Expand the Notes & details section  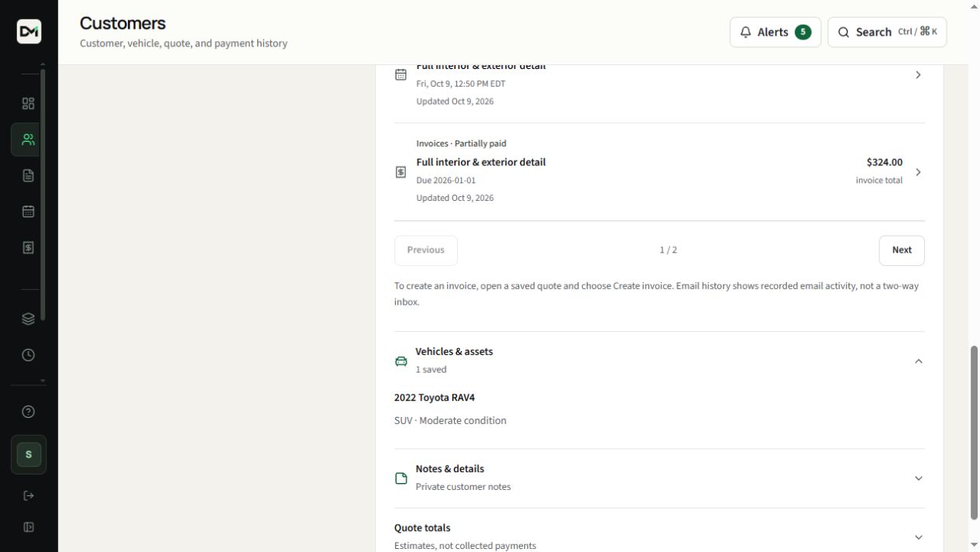pyautogui.click(x=918, y=478)
